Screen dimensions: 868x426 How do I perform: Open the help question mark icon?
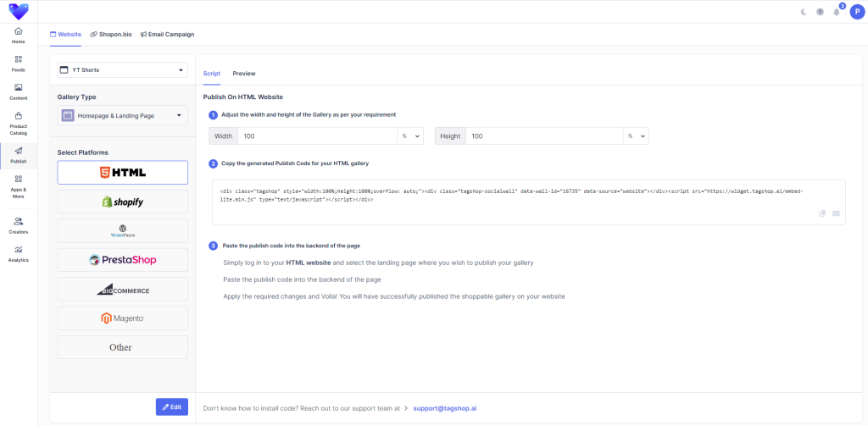click(820, 12)
